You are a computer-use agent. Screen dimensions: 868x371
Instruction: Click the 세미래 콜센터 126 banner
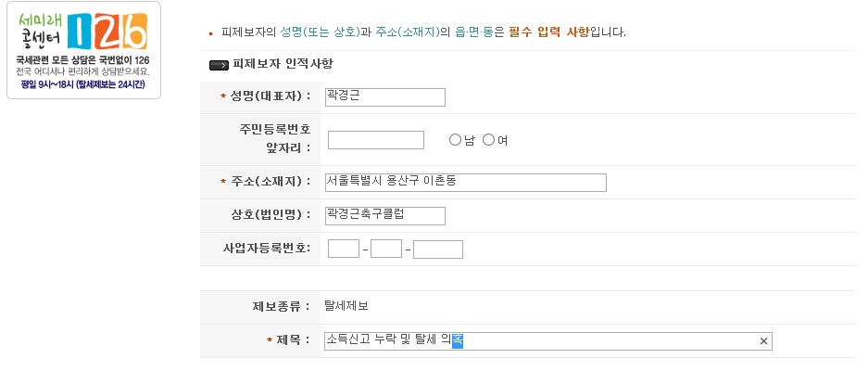(83, 51)
